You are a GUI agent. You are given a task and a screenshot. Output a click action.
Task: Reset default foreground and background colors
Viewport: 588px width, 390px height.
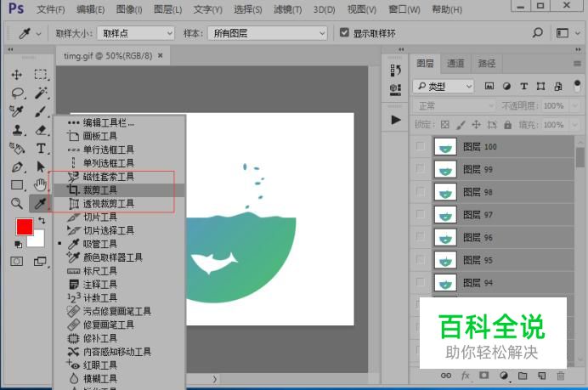click(x=18, y=245)
